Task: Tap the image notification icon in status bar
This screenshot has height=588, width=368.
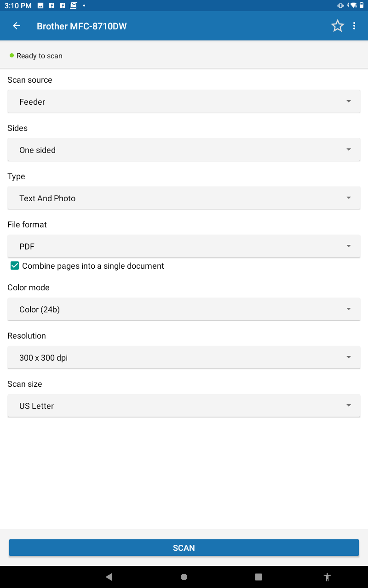Action: 40,6
